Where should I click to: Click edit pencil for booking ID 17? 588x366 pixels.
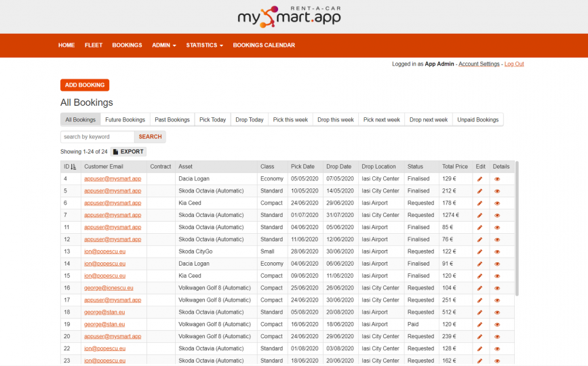point(479,300)
